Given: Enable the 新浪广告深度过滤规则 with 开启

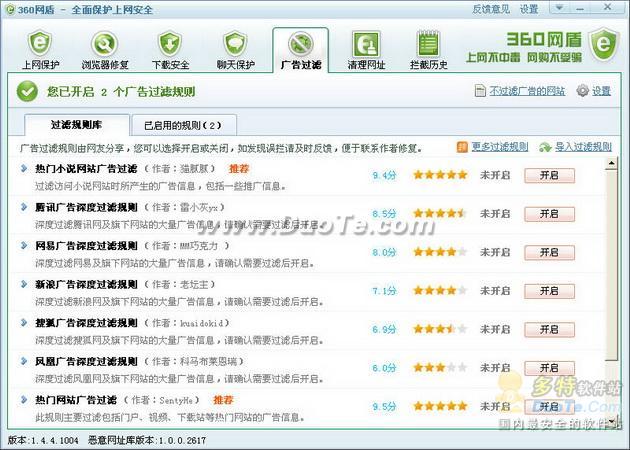Looking at the screenshot, I should click(x=549, y=291).
